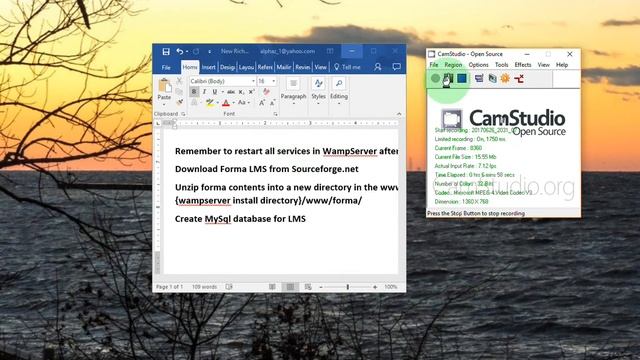Click Decrease Font Size icon
Screen dimensions: 640x360
[x=272, y=103]
